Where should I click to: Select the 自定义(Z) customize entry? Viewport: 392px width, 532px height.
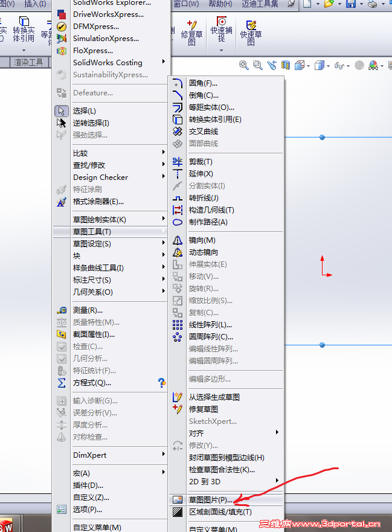click(91, 498)
